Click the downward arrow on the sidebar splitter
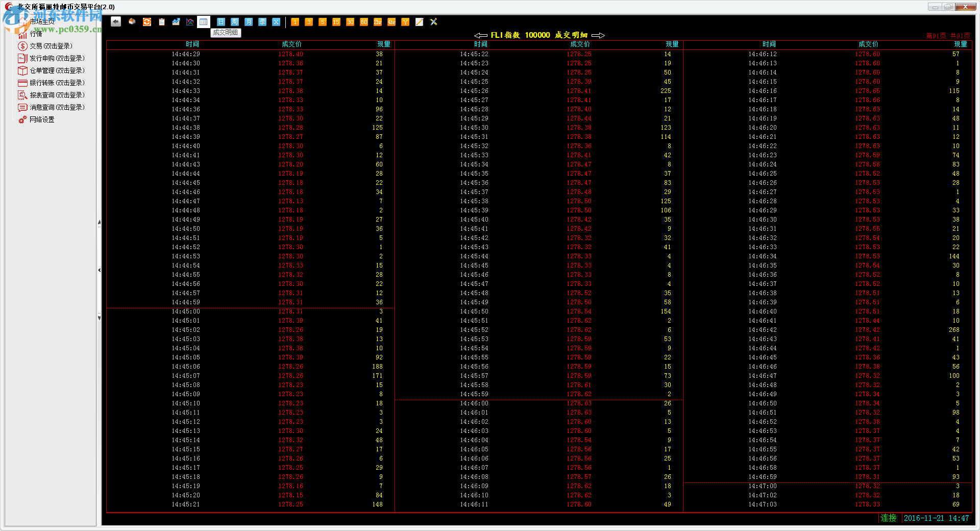This screenshot has width=980, height=531. click(x=99, y=318)
